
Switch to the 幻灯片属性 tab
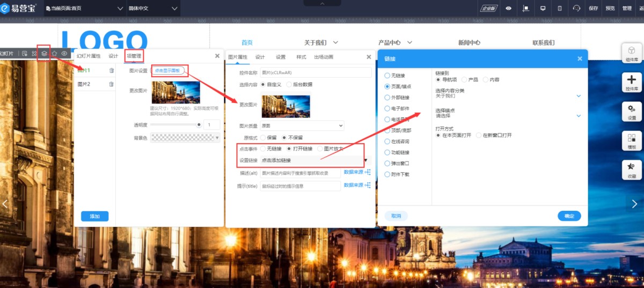point(89,56)
